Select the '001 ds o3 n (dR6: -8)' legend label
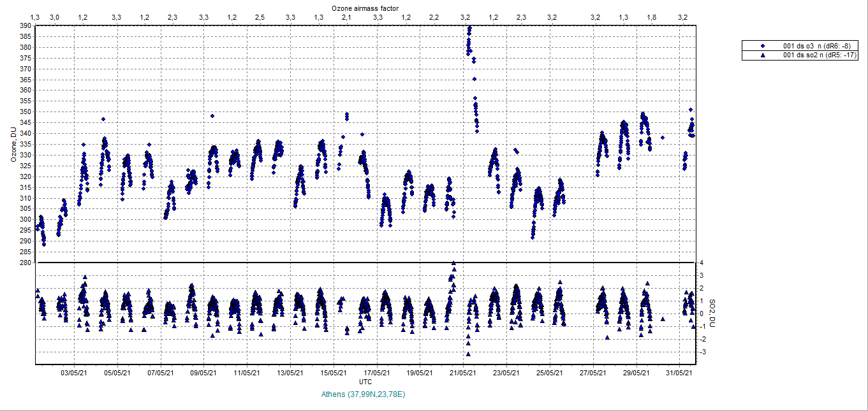The image size is (868, 411). (816, 47)
